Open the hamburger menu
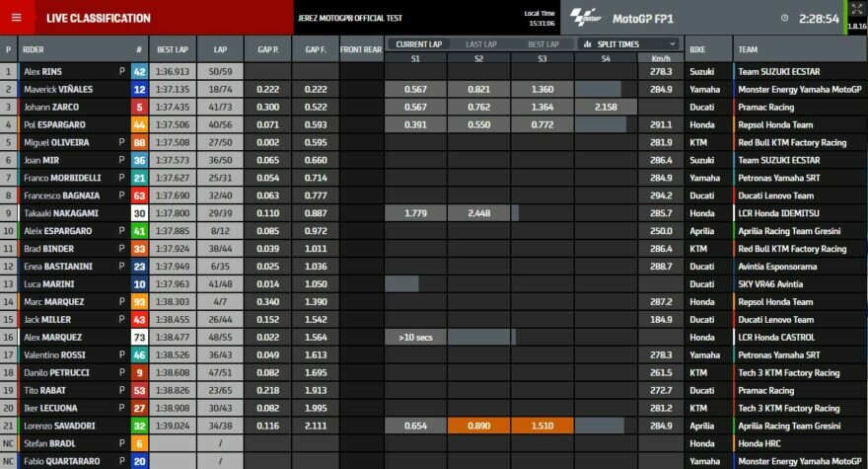 coord(17,18)
